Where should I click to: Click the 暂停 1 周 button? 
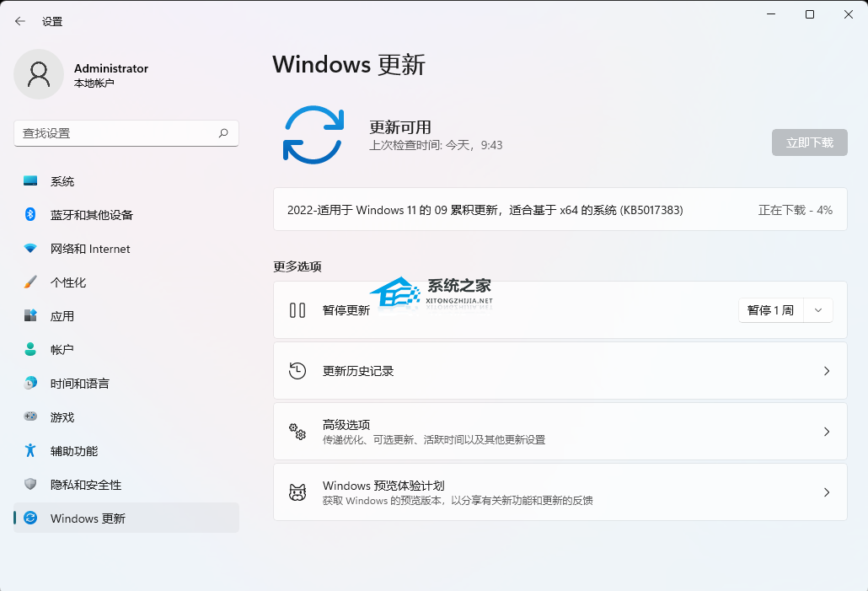[770, 310]
